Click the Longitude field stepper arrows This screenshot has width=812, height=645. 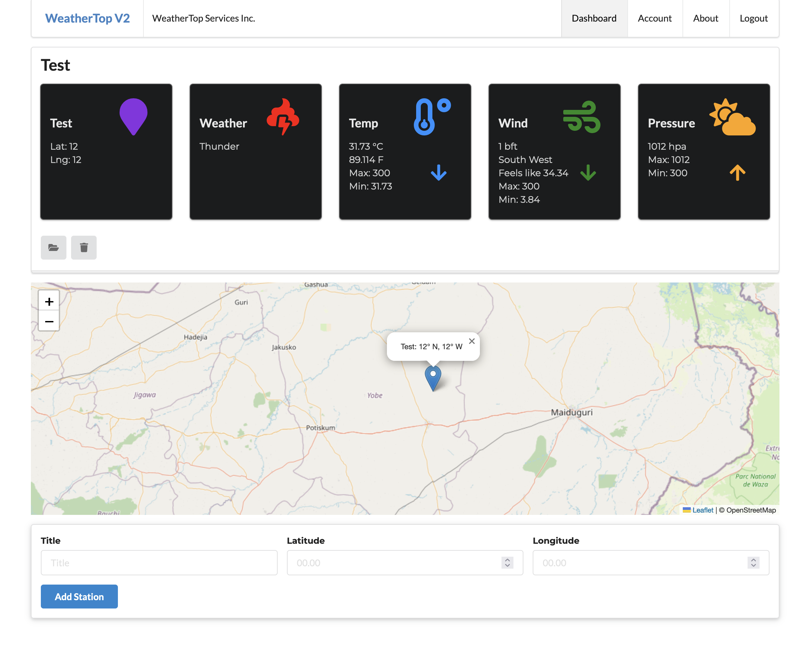click(753, 563)
